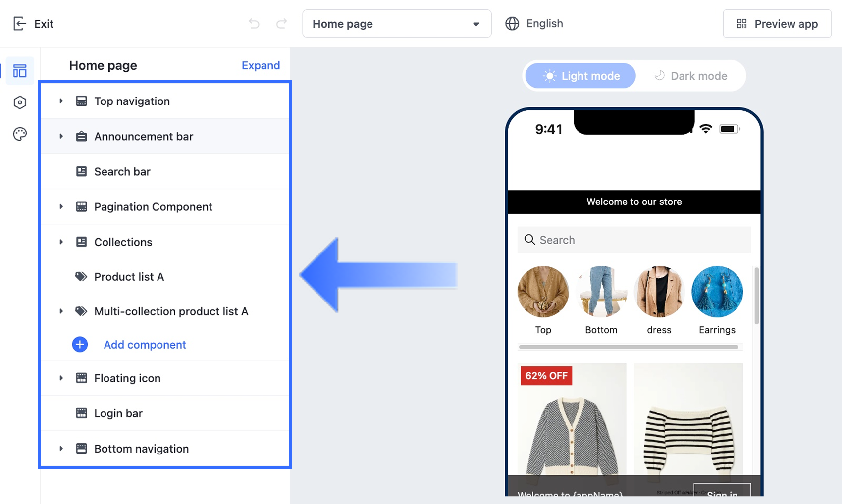Select the Top navigation label
The height and width of the screenshot is (504, 842).
(132, 101)
